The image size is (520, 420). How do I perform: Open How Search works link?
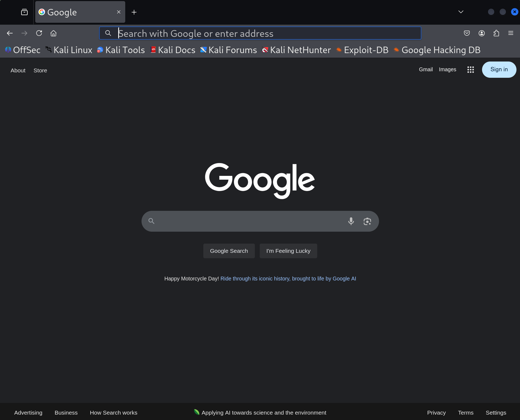click(x=114, y=412)
